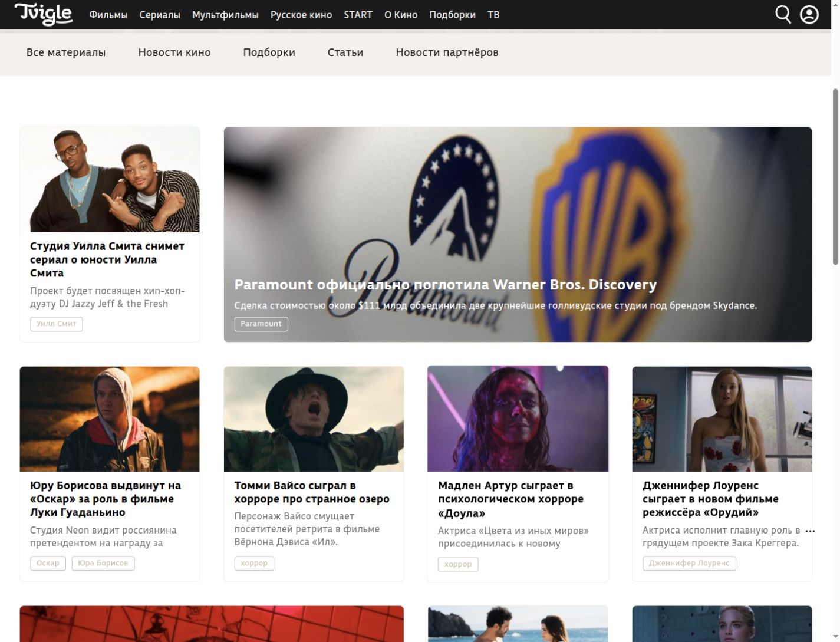The height and width of the screenshot is (642, 840).
Task: Open the user profile icon
Action: [809, 14]
